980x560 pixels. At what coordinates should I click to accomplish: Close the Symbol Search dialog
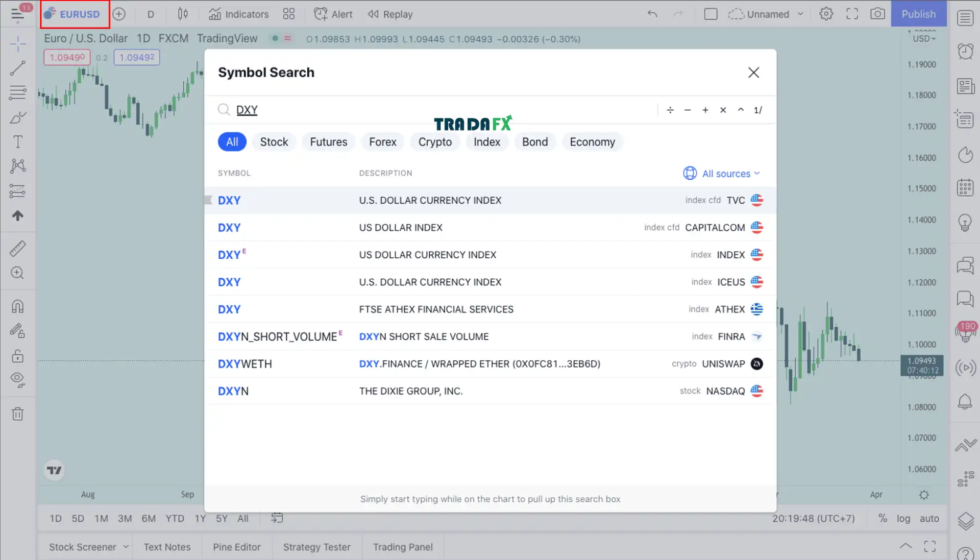tap(753, 72)
